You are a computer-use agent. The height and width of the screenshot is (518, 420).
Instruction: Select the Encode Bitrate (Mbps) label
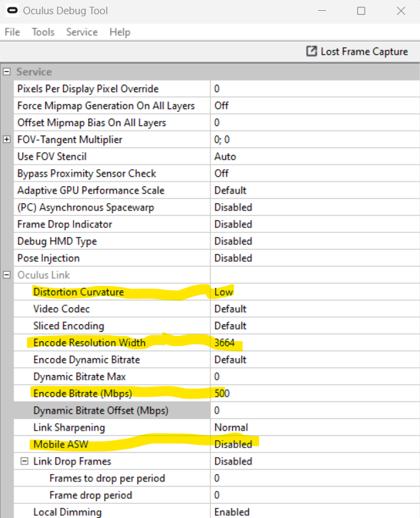83,394
